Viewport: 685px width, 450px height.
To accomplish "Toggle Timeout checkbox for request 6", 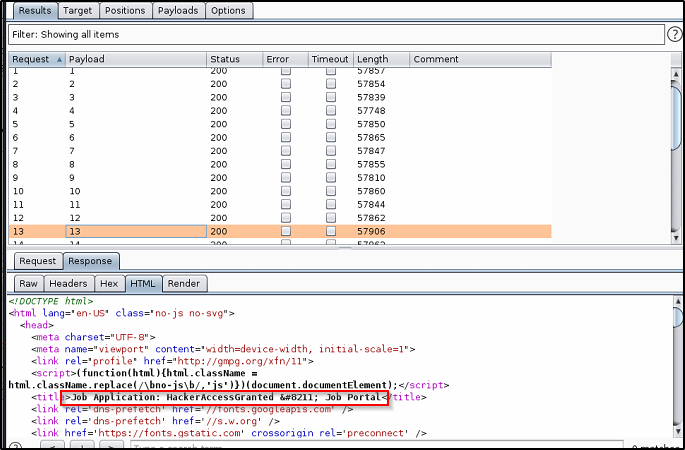I will tap(331, 138).
